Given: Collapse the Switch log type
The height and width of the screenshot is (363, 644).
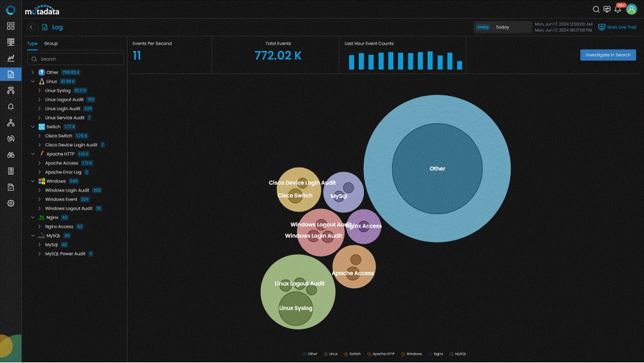Looking at the screenshot, I should (x=33, y=126).
